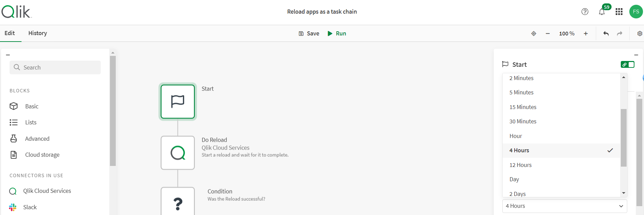The width and height of the screenshot is (644, 215).
Task: Select the Do Reload Qlik block
Action: pyautogui.click(x=178, y=153)
